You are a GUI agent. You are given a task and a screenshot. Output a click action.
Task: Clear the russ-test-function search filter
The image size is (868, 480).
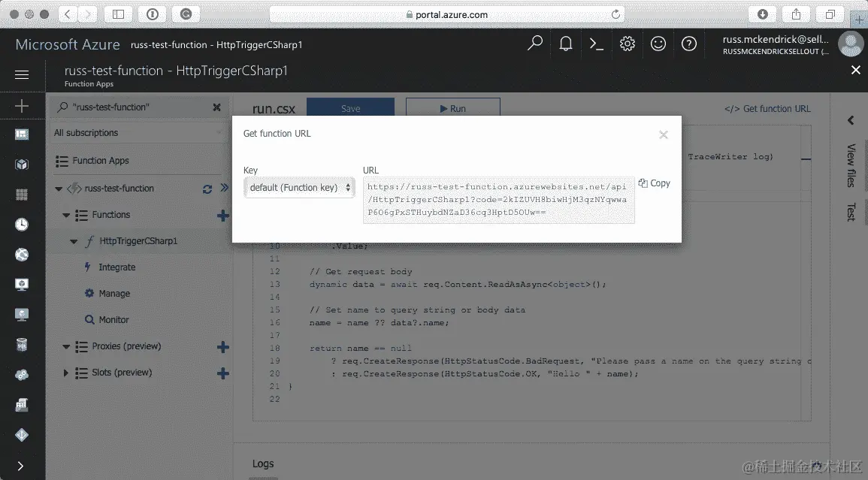pyautogui.click(x=216, y=107)
